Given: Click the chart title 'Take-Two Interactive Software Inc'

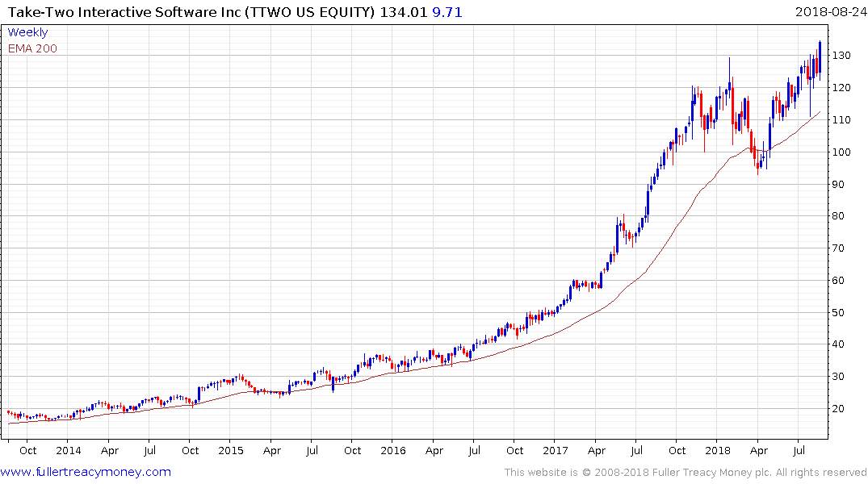Looking at the screenshot, I should 124,12.
